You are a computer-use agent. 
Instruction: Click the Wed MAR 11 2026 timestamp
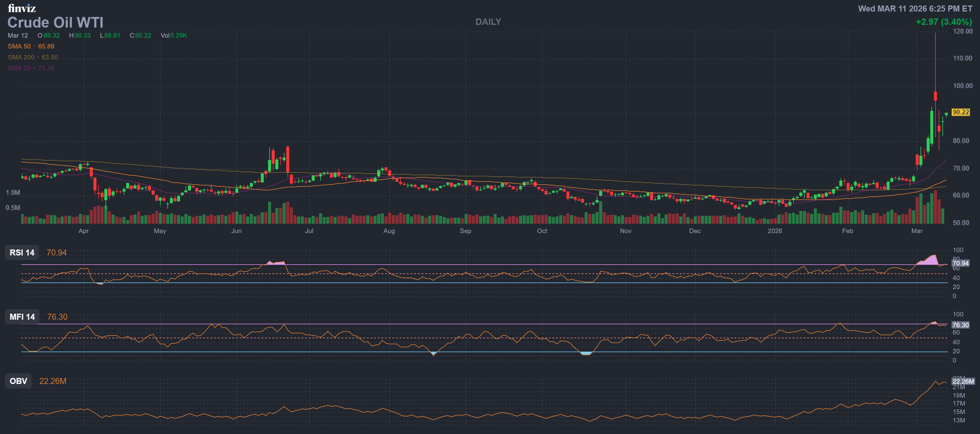click(915, 8)
